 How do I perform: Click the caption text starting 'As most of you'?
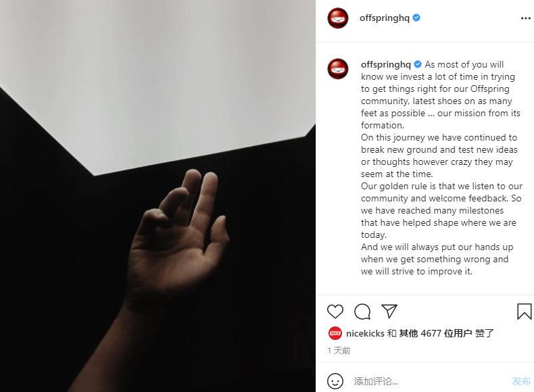tap(441, 168)
